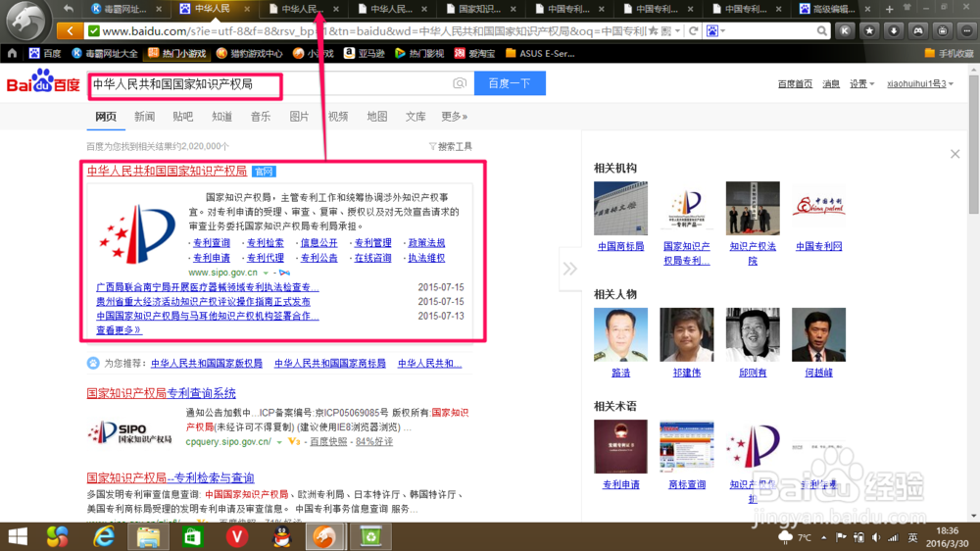Open 中华人民共和国国家知识产权局 result title

(167, 171)
